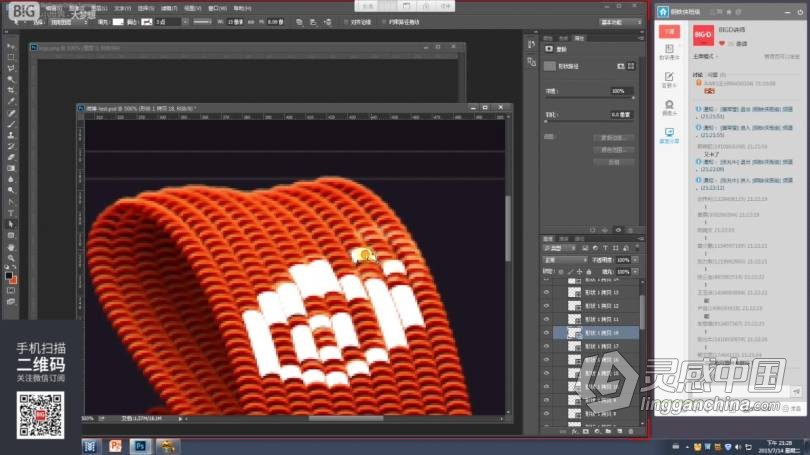Create a new adjustment layer
810x455 pixels.
click(597, 432)
